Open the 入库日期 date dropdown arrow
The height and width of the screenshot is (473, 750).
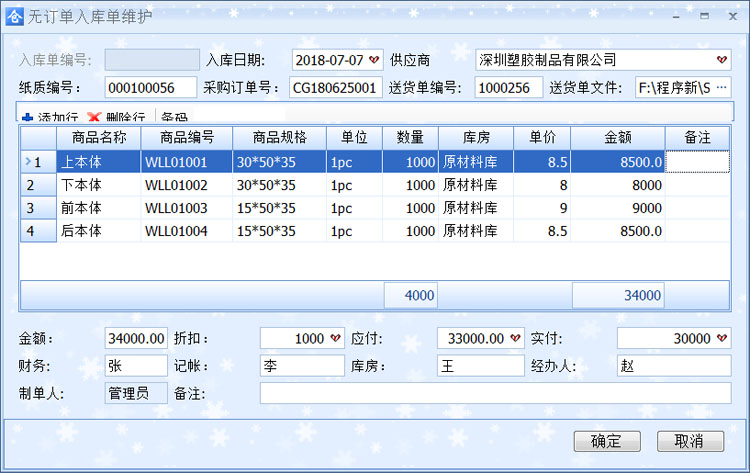pos(374,60)
